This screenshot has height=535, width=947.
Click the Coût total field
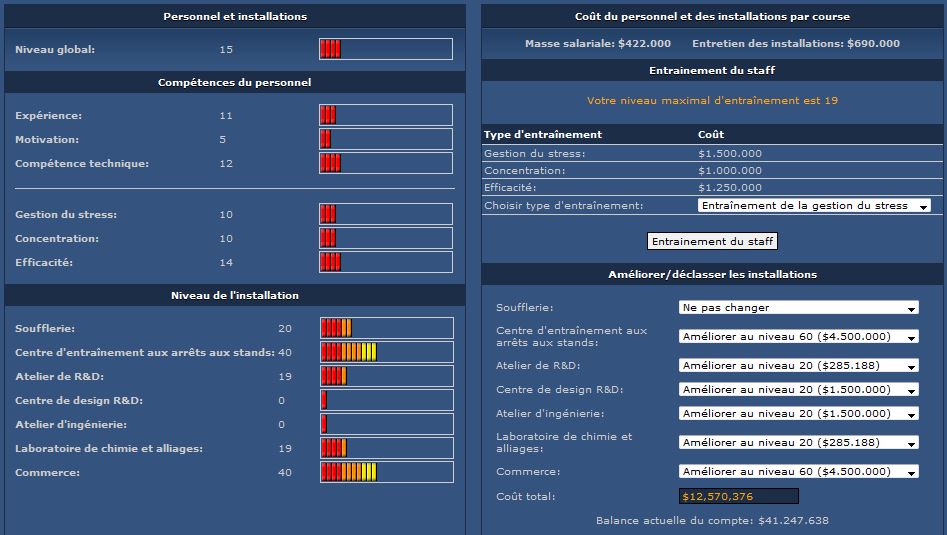(x=739, y=496)
